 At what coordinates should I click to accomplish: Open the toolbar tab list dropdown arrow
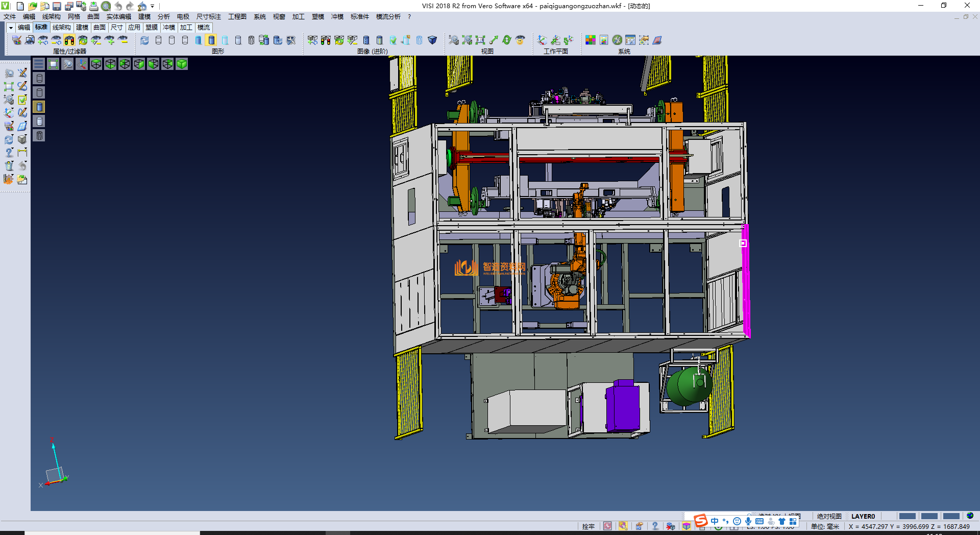pyautogui.click(x=11, y=28)
